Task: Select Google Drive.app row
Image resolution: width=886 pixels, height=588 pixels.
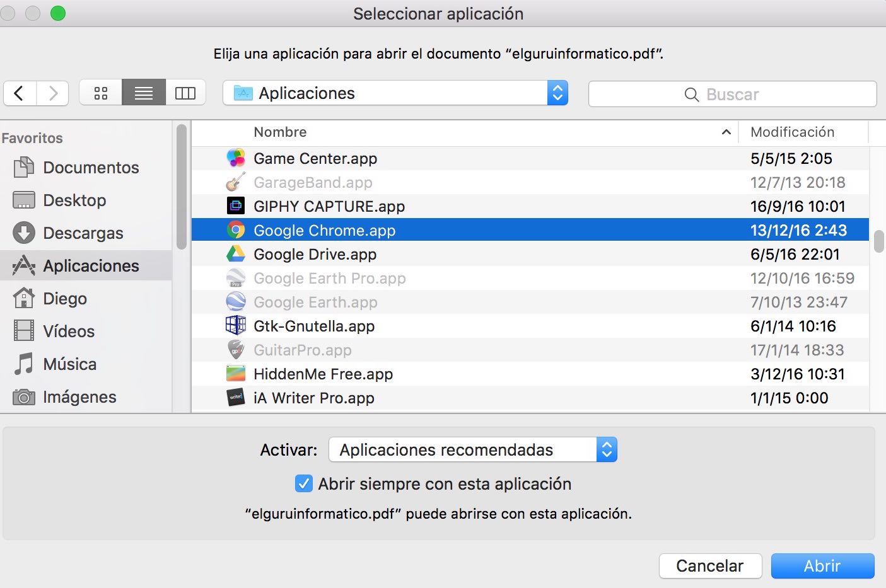Action: pos(530,254)
